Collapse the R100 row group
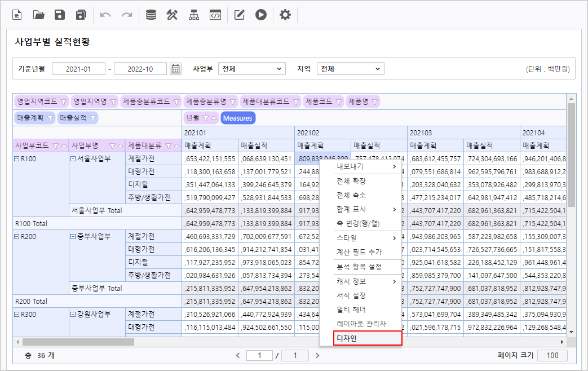Image resolution: width=588 pixels, height=371 pixels. pyautogui.click(x=17, y=159)
